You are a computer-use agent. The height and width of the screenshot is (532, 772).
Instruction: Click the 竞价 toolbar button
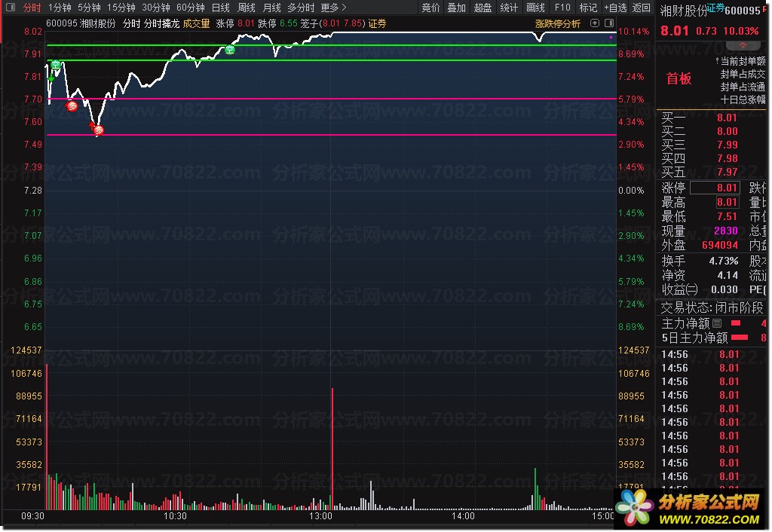click(x=430, y=8)
